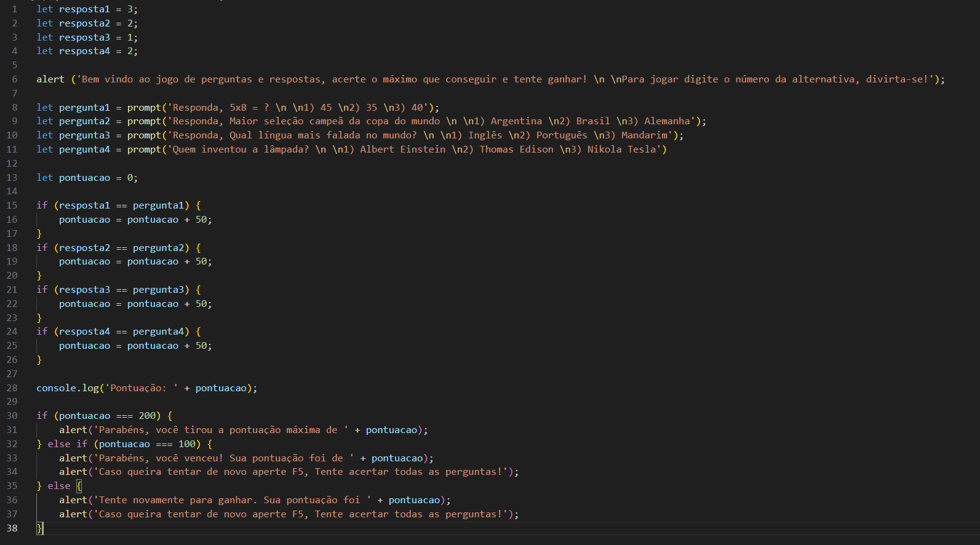Click pergunta1 variable on line 8

tap(84, 108)
